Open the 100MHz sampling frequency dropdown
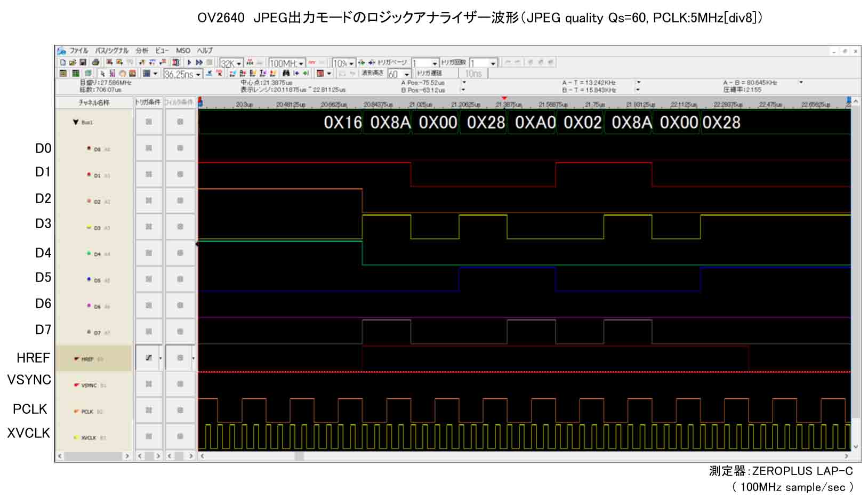Image resolution: width=868 pixels, height=498 pixels. pos(301,63)
